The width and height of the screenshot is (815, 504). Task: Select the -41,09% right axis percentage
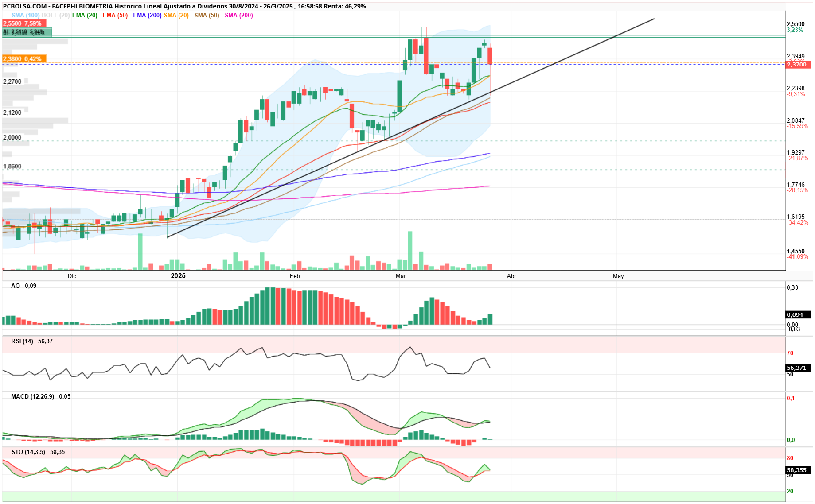coord(797,257)
